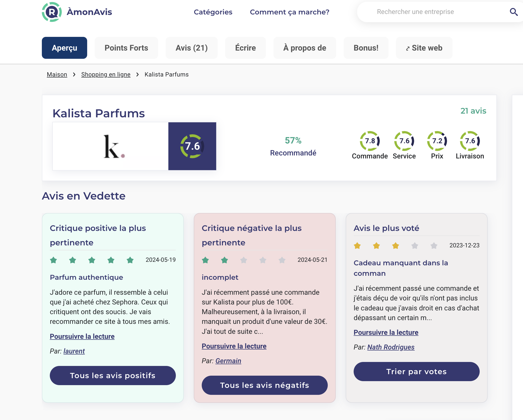The image size is (523, 420).
Task: Switch to the Points Forts tab
Action: coord(126,48)
